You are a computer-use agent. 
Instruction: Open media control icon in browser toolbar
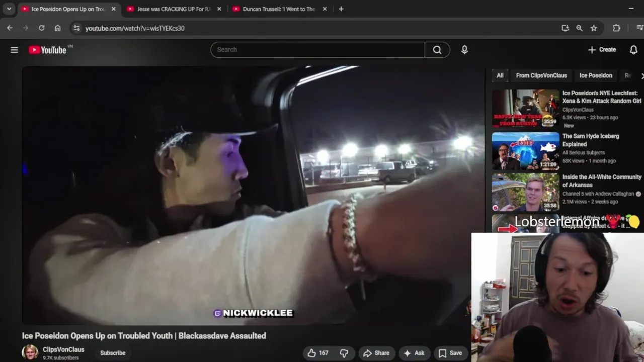pyautogui.click(x=640, y=28)
